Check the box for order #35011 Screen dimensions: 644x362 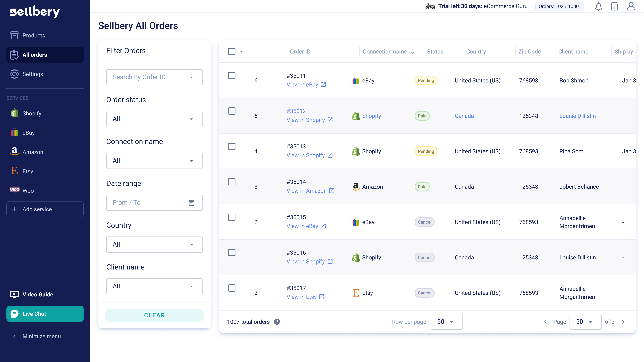[x=232, y=76]
